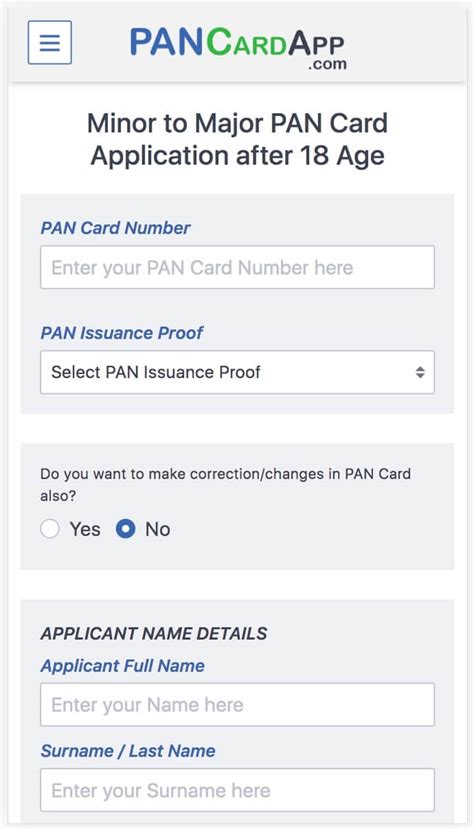Screen dimensions: 474x829
Task: Open the hamburger navigation menu
Action: pos(50,42)
